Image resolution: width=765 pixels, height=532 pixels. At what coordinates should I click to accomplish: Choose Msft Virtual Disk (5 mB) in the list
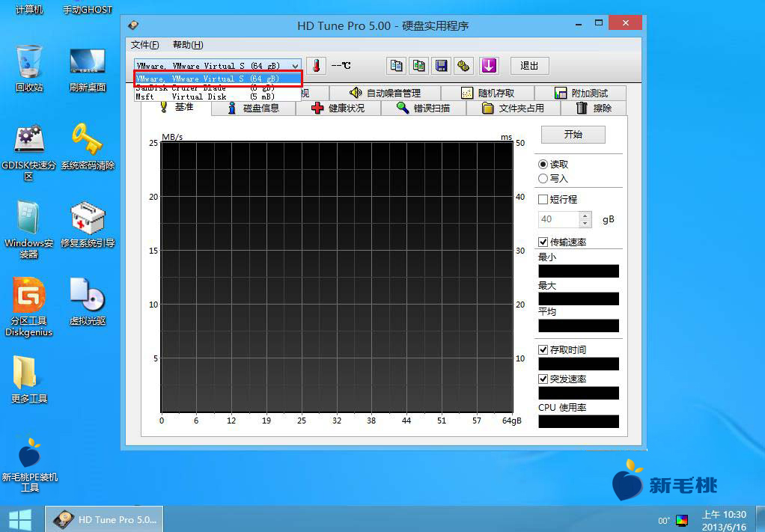coord(218,97)
